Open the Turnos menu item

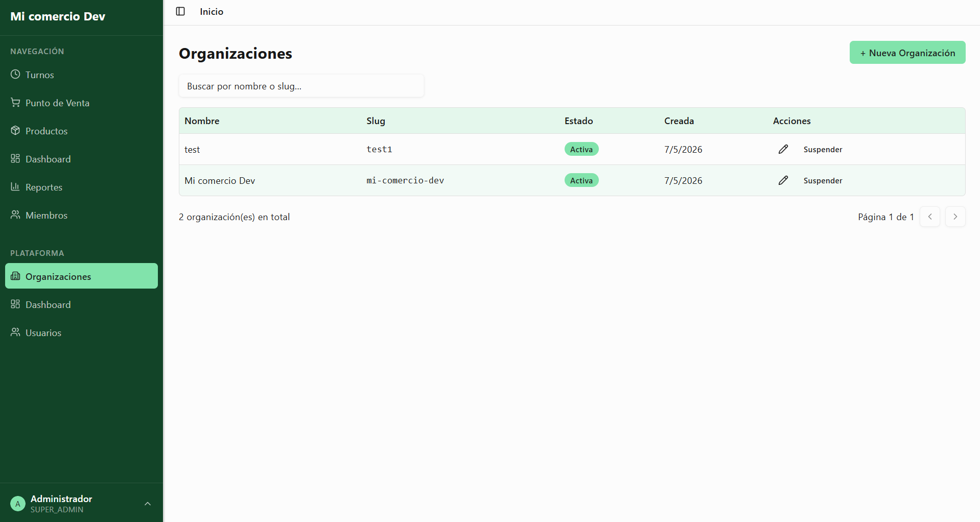(82, 75)
